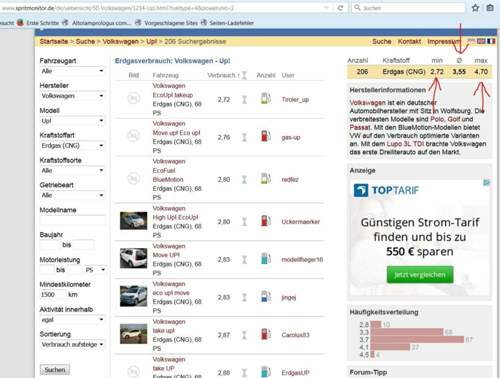Go to Startseite breadcrumb

pos(54,41)
